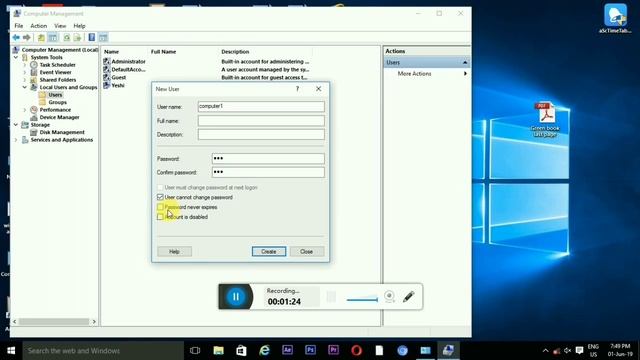Open the blue Help toolbar icon
640x360 pixels.
pos(92,38)
